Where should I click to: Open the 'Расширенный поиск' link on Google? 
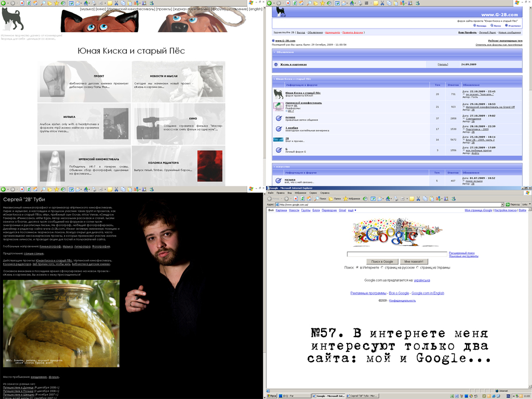point(462,253)
